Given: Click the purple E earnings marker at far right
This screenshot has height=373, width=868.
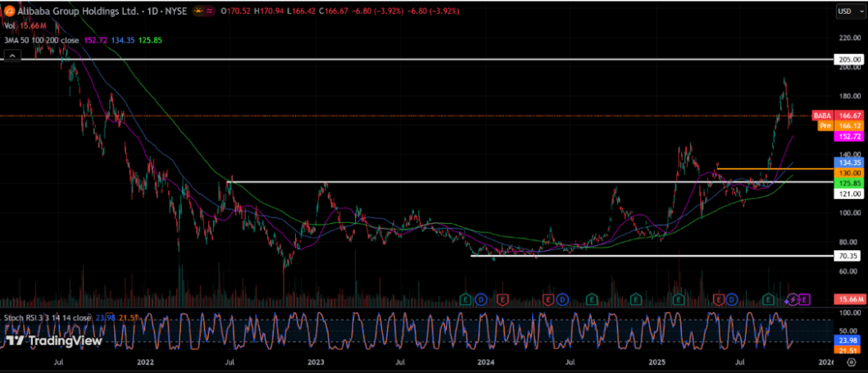Looking at the screenshot, I should click(x=804, y=298).
